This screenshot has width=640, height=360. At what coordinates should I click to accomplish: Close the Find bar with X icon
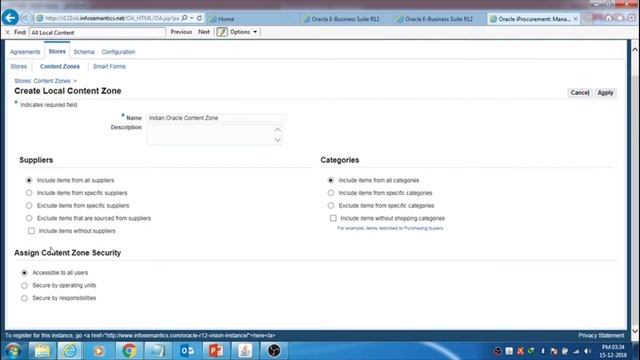(7, 32)
